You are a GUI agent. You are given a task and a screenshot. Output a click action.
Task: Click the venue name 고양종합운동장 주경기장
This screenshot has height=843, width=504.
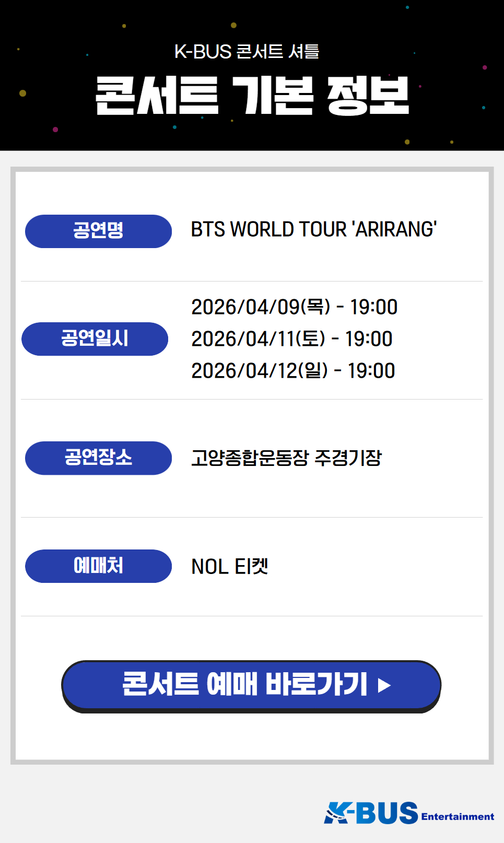pyautogui.click(x=286, y=458)
